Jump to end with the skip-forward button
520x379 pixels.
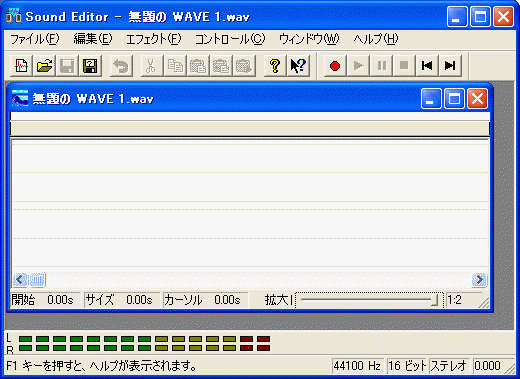pos(450,66)
